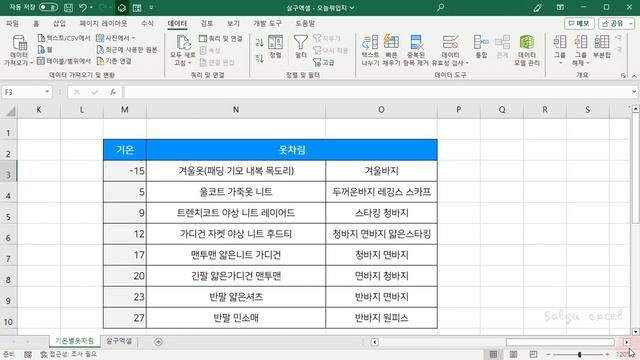The height and width of the screenshot is (360, 640).
Task: Click the save icon in title bar
Action: tap(69, 7)
